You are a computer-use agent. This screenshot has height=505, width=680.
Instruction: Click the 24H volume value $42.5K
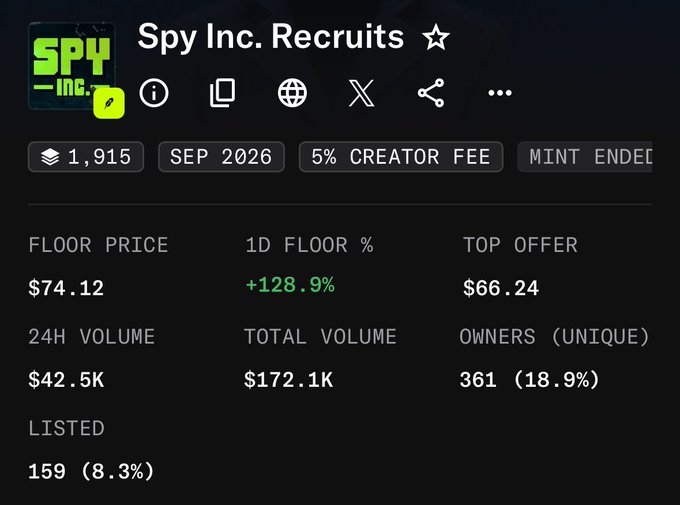coord(66,380)
